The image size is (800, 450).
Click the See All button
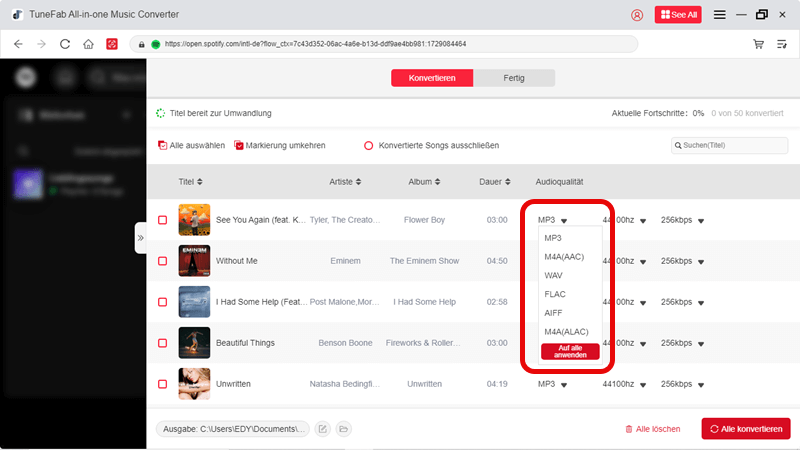[x=678, y=15]
